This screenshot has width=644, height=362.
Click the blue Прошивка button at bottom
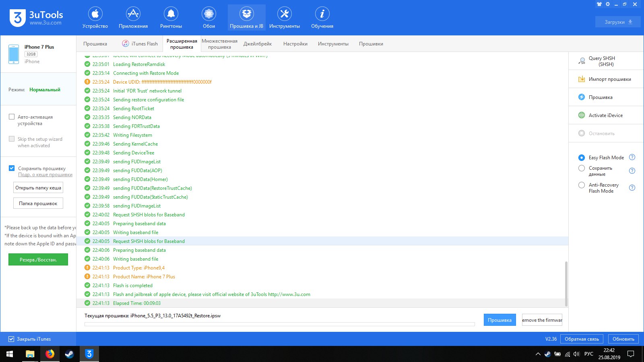point(500,320)
